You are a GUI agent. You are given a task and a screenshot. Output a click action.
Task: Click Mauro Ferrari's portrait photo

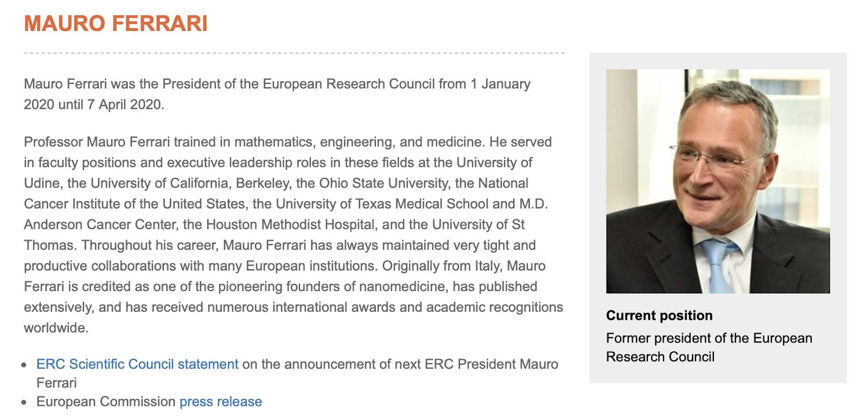718,181
